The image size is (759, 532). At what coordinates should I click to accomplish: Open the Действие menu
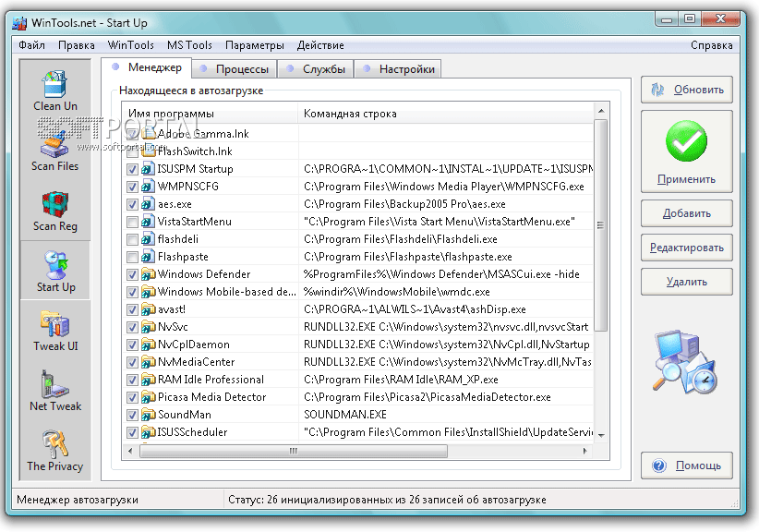click(320, 45)
